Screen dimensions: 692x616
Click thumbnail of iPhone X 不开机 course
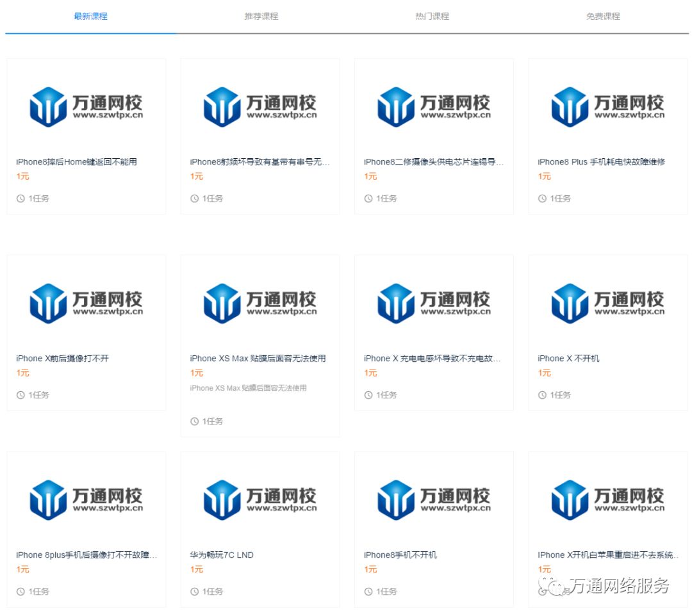tap(608, 304)
